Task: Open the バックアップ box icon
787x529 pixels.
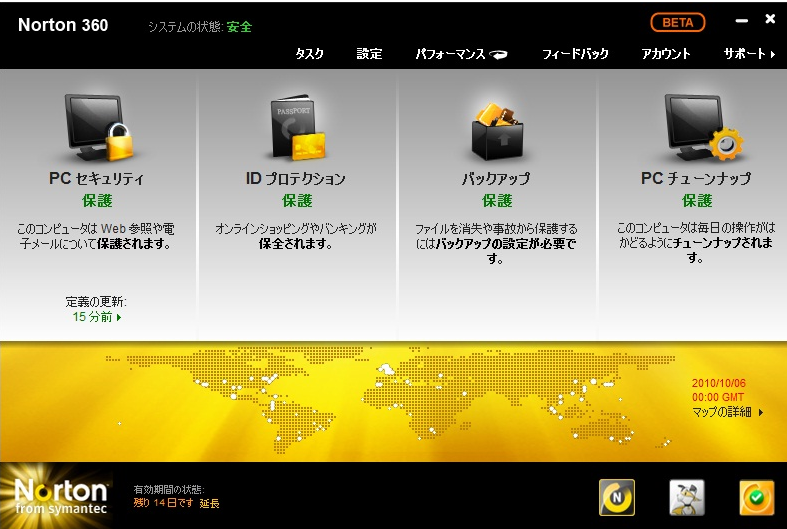Action: coord(497,130)
